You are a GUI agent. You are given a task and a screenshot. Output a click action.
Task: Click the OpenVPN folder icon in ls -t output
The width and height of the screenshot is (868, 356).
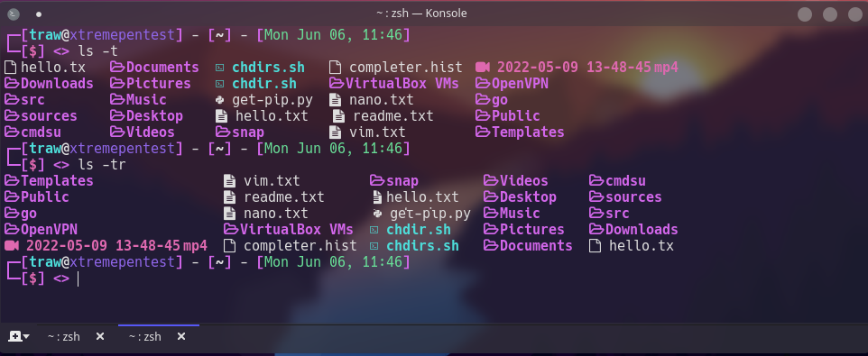pos(484,84)
